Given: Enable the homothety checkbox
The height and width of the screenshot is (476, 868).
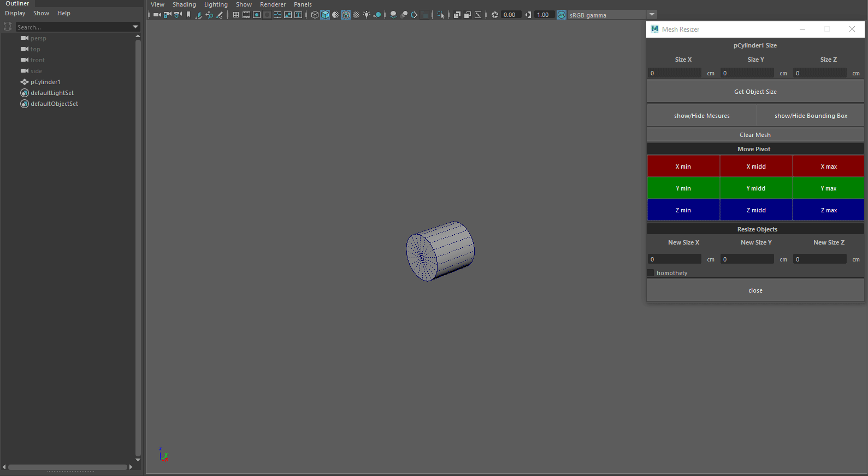Looking at the screenshot, I should (x=651, y=273).
